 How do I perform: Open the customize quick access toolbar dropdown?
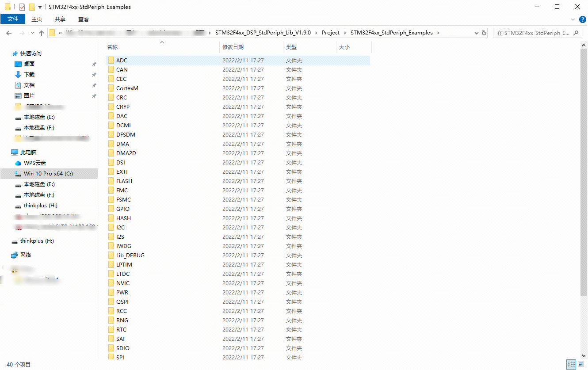click(x=40, y=8)
